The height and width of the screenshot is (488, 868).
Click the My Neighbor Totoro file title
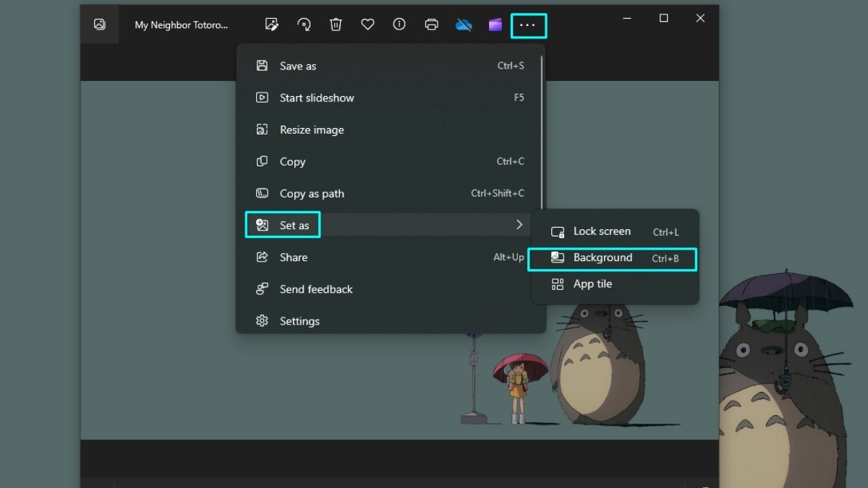[x=181, y=25]
